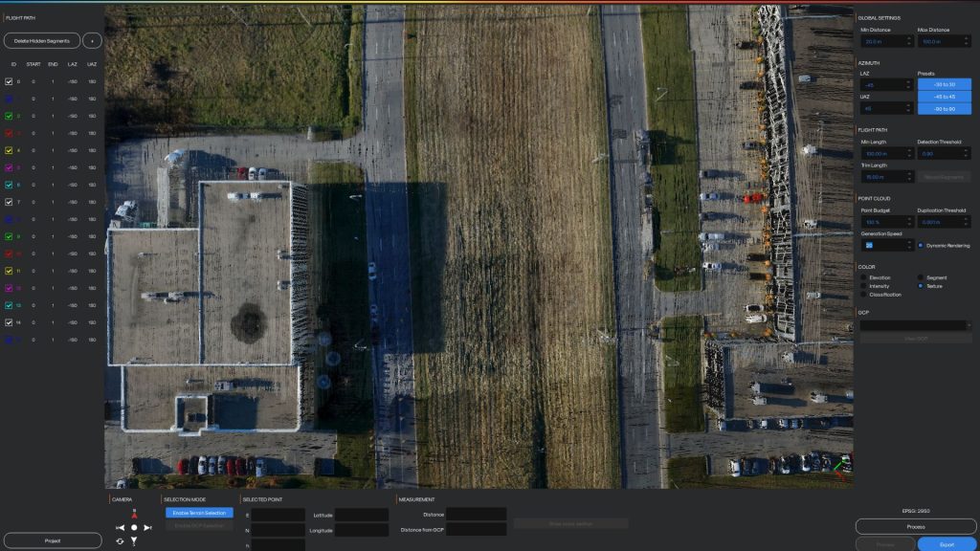Click the Latitude input field
This screenshot has width=980, height=551.
click(x=361, y=515)
